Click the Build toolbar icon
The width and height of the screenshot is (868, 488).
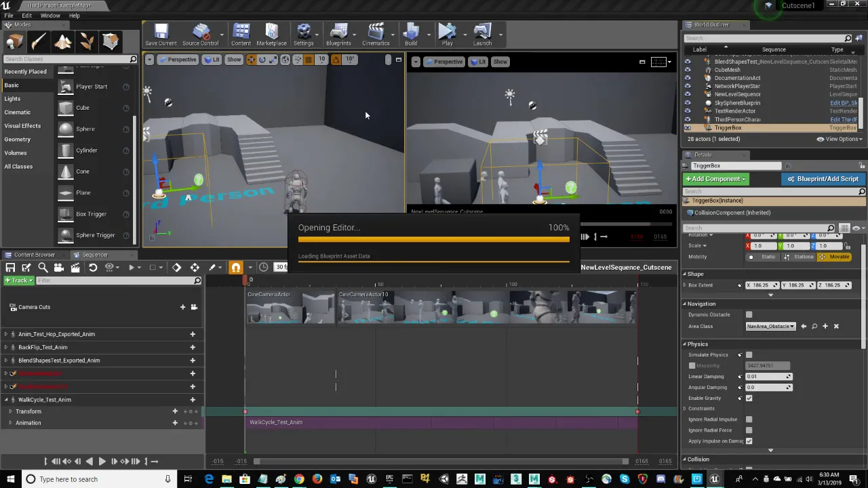[411, 35]
